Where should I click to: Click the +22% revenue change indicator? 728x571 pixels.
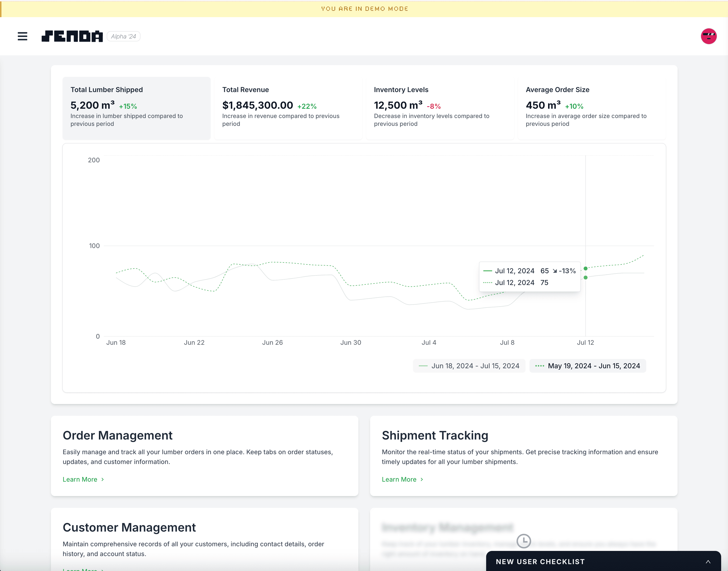pos(307,106)
